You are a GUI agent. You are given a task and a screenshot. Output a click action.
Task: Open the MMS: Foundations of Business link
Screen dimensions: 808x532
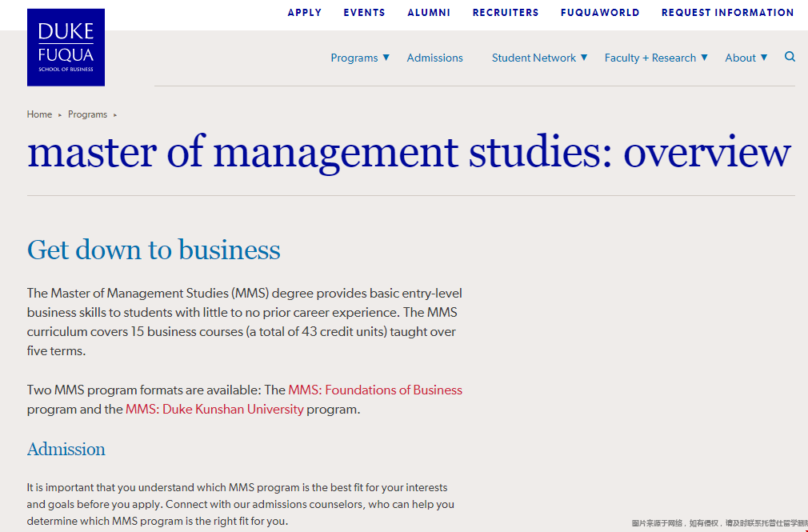click(375, 390)
